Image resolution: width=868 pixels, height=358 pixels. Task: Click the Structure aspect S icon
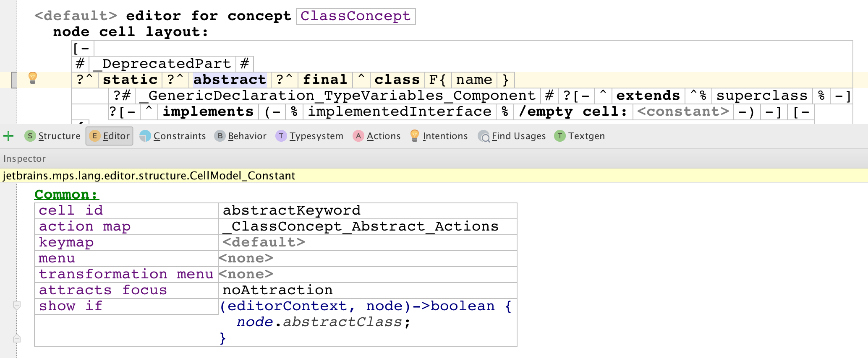point(30,136)
